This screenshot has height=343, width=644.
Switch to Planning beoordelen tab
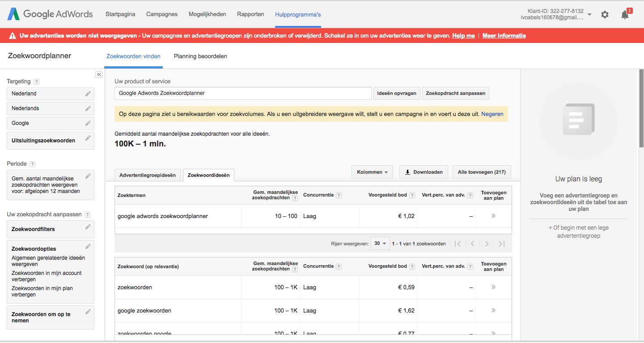[x=200, y=56]
